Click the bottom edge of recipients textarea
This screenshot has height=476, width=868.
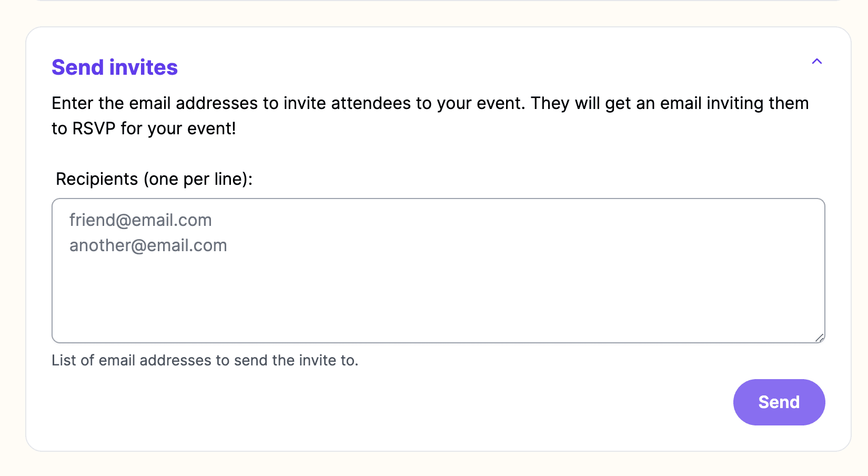click(x=438, y=343)
